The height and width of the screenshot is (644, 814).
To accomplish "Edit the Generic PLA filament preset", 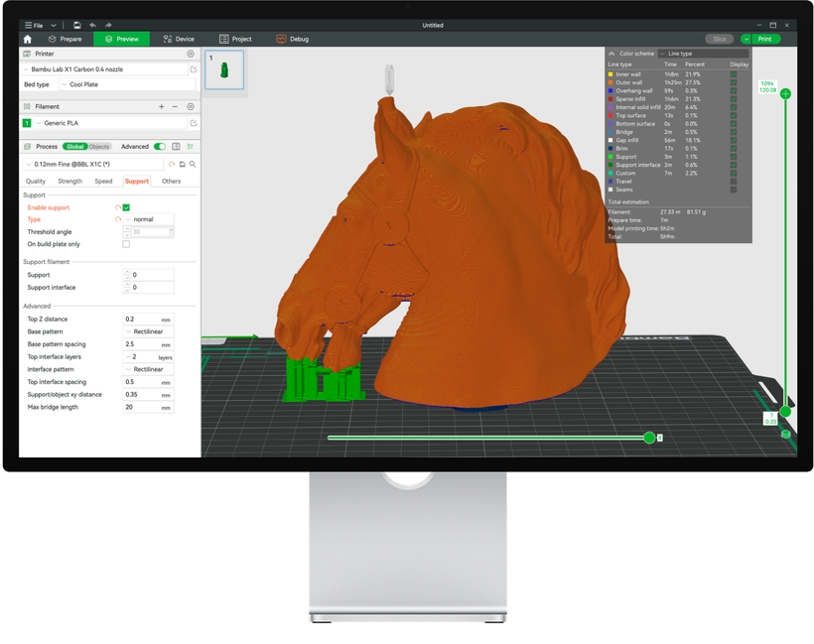I will [x=194, y=123].
